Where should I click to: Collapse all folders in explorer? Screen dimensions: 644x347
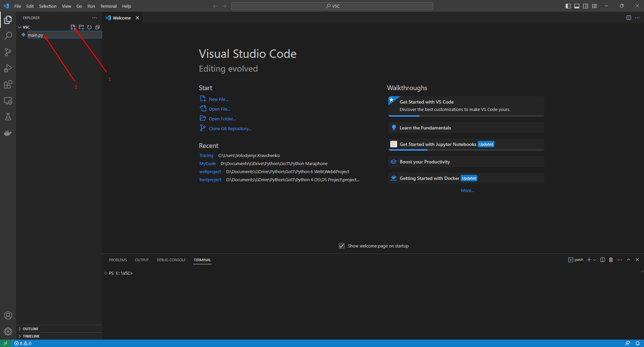click(x=97, y=27)
